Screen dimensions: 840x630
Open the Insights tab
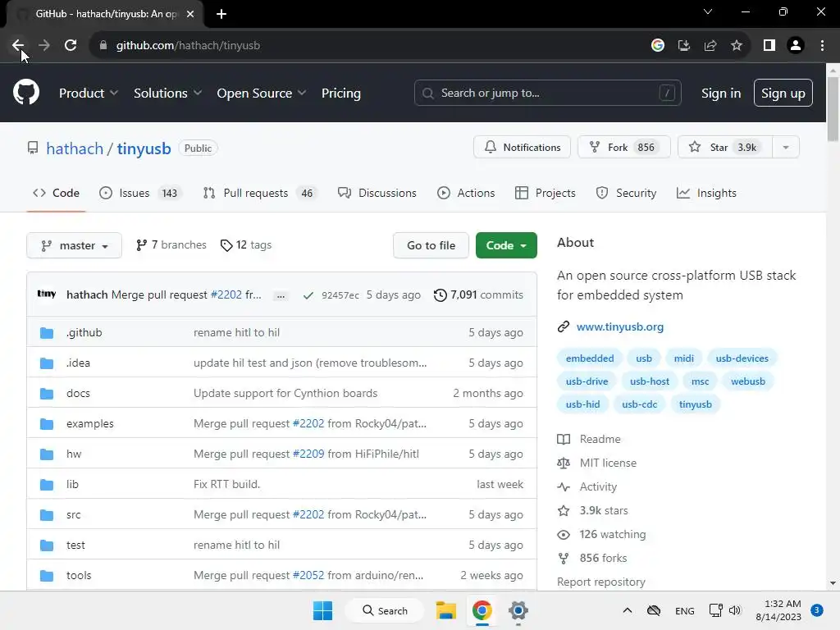[706, 193]
